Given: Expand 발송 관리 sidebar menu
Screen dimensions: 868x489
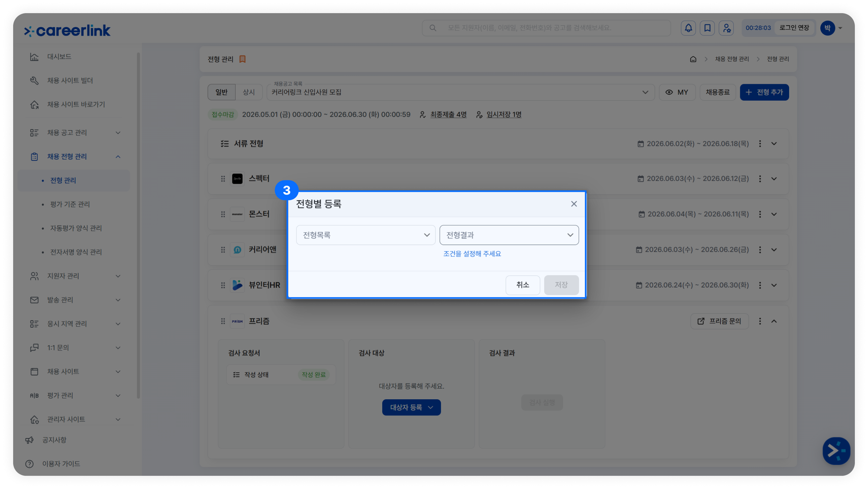Looking at the screenshot, I should [x=74, y=300].
